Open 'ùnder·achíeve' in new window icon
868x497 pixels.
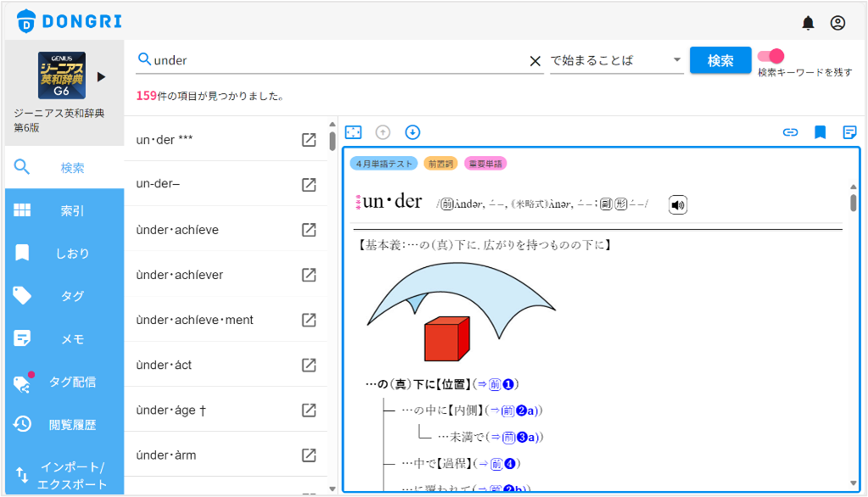tap(309, 230)
